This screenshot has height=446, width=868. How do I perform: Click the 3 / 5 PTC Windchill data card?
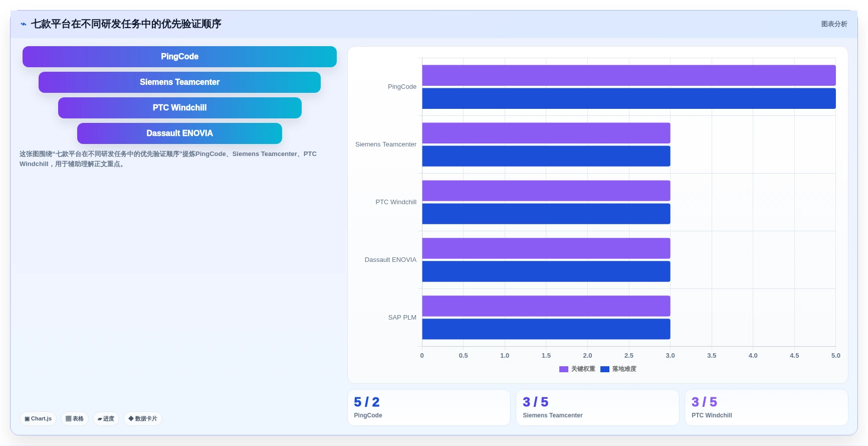click(766, 407)
